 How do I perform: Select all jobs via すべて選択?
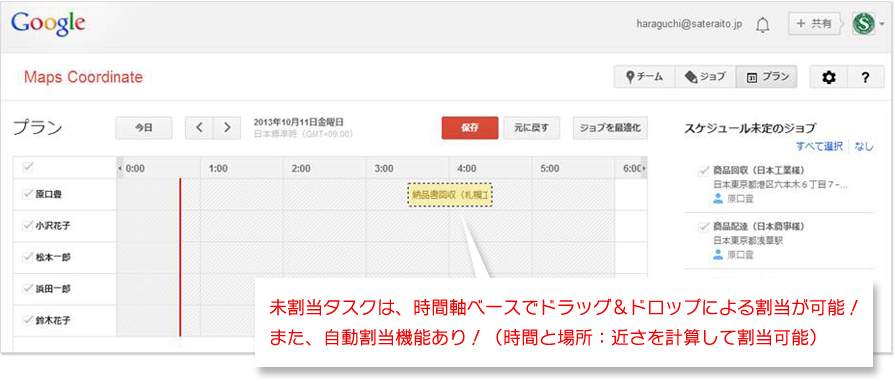(x=819, y=147)
